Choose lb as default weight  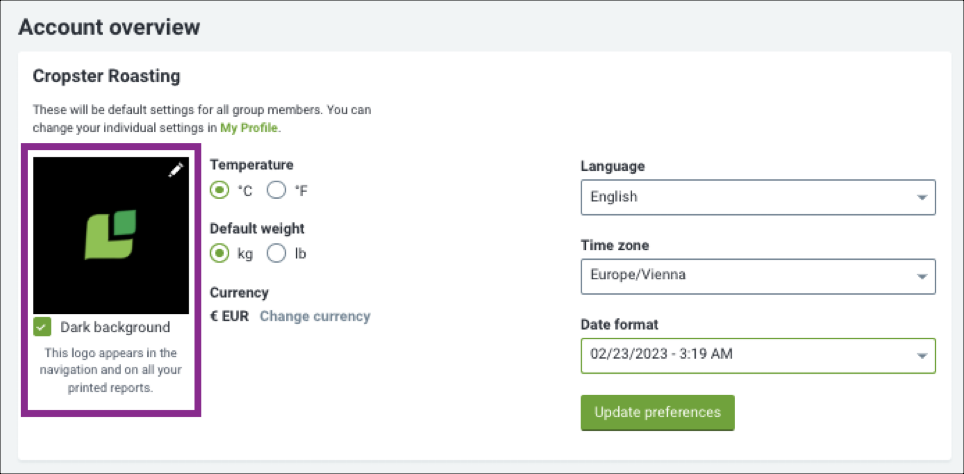pyautogui.click(x=277, y=253)
